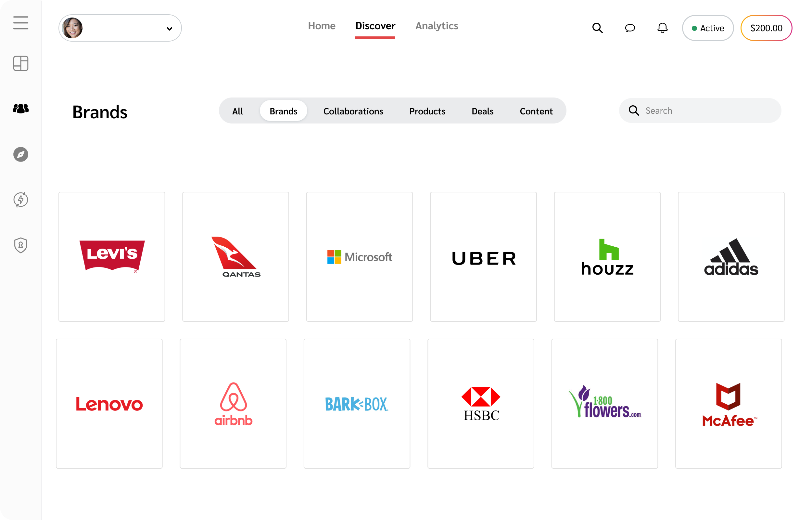
Task: Open the chat messages bubble icon
Action: 630,28
